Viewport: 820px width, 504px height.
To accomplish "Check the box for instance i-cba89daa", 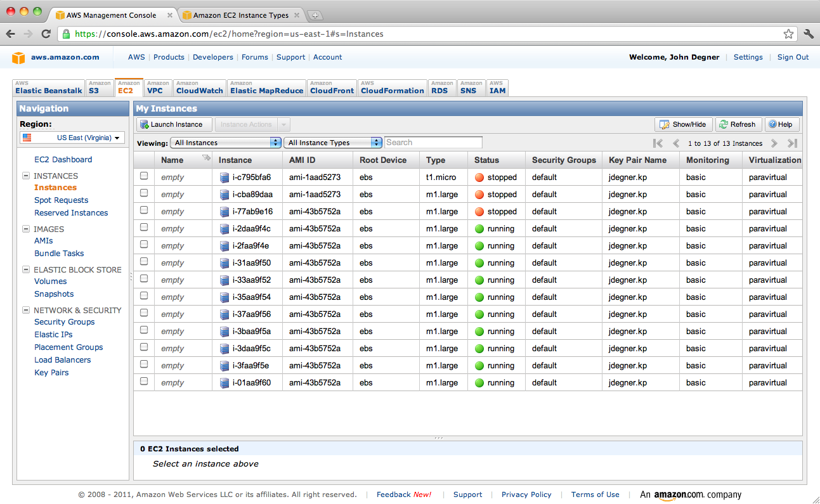I will pyautogui.click(x=144, y=193).
